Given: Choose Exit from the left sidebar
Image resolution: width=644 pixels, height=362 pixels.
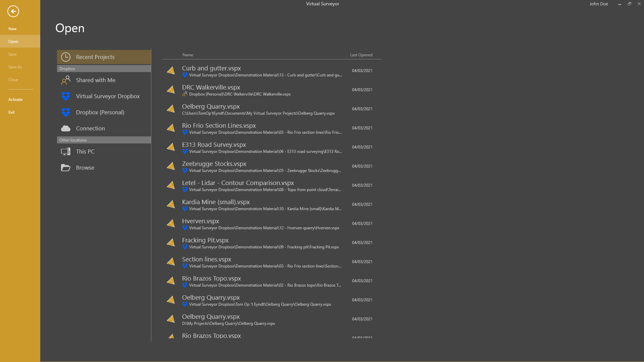Looking at the screenshot, I should (x=11, y=112).
